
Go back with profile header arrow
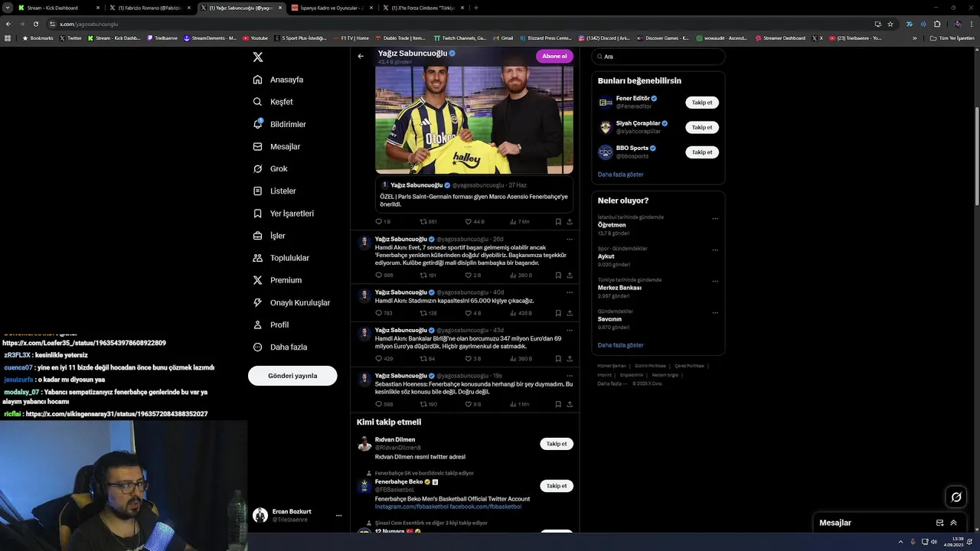pyautogui.click(x=361, y=56)
